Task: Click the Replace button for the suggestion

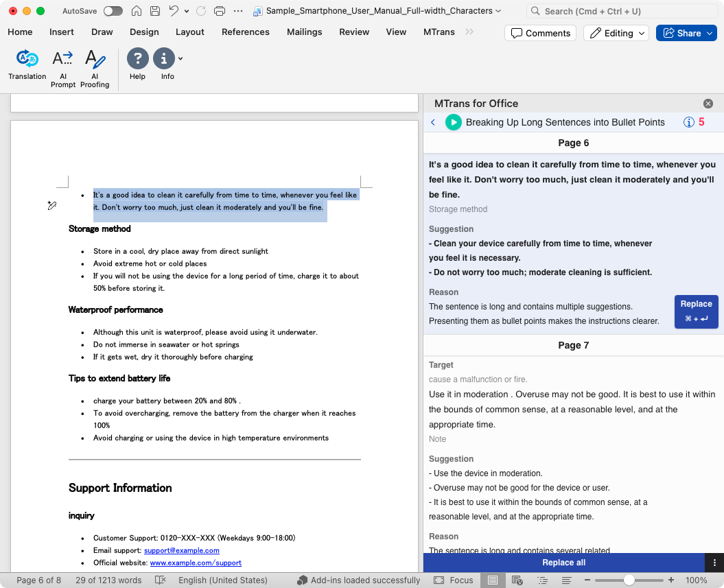Action: [x=696, y=311]
